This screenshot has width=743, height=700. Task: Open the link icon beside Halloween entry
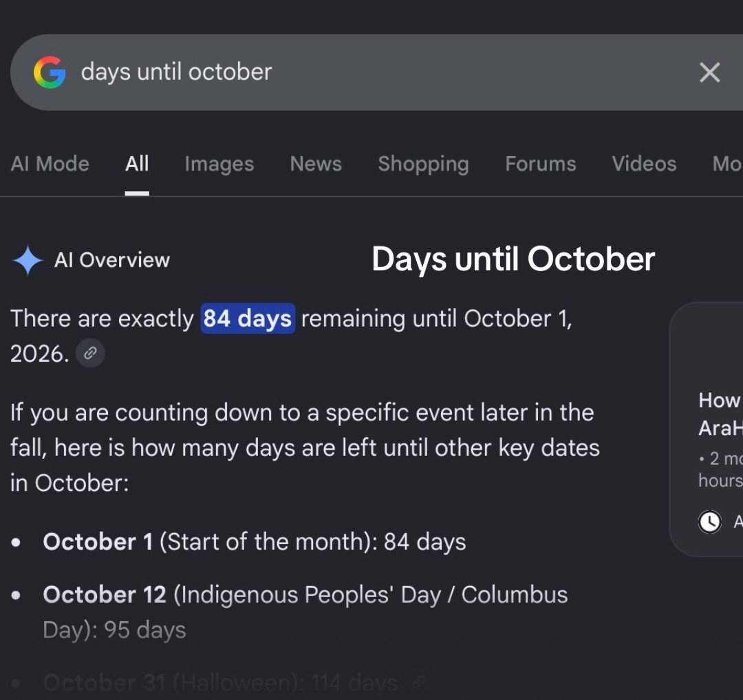[x=419, y=683]
